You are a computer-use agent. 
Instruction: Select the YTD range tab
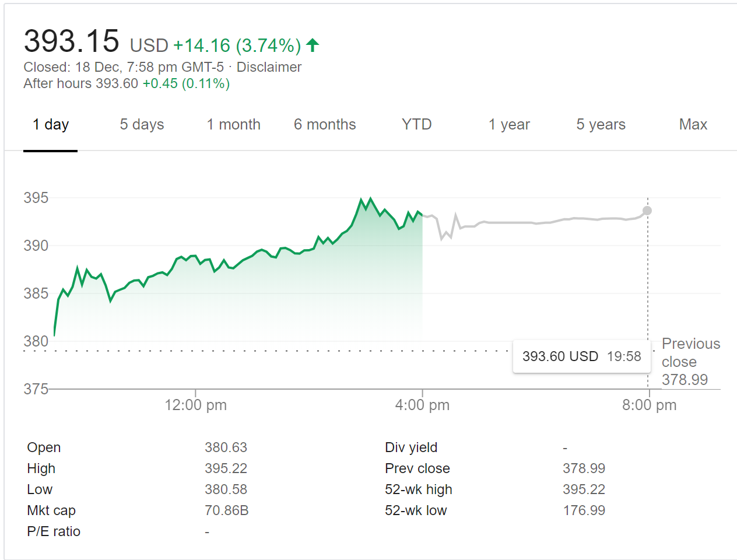pos(416,124)
